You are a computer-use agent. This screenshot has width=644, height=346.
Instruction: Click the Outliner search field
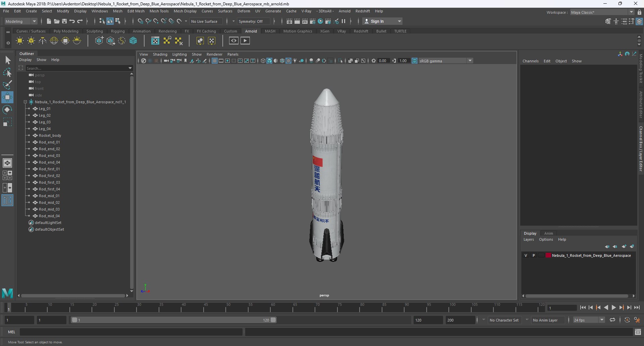click(76, 68)
